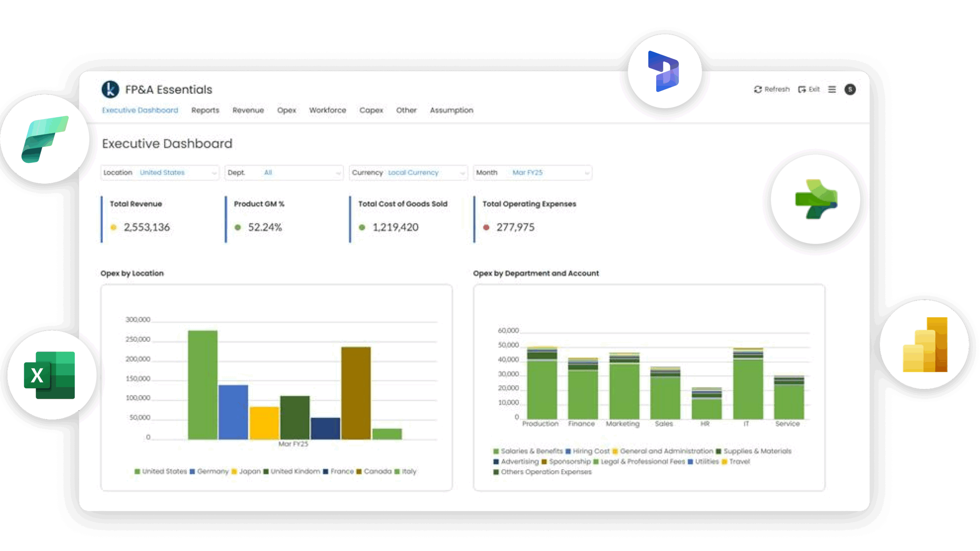Click the Microsoft Excel logo icon
Viewport: 980px width, 551px height.
tap(50, 375)
